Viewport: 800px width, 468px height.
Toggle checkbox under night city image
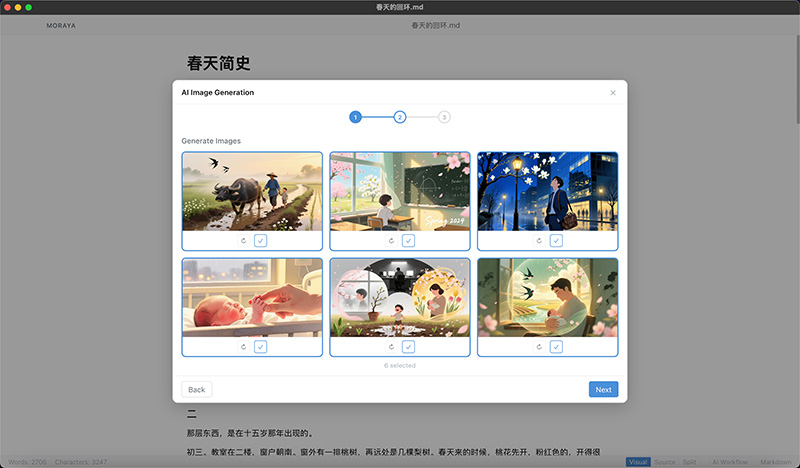coord(556,240)
